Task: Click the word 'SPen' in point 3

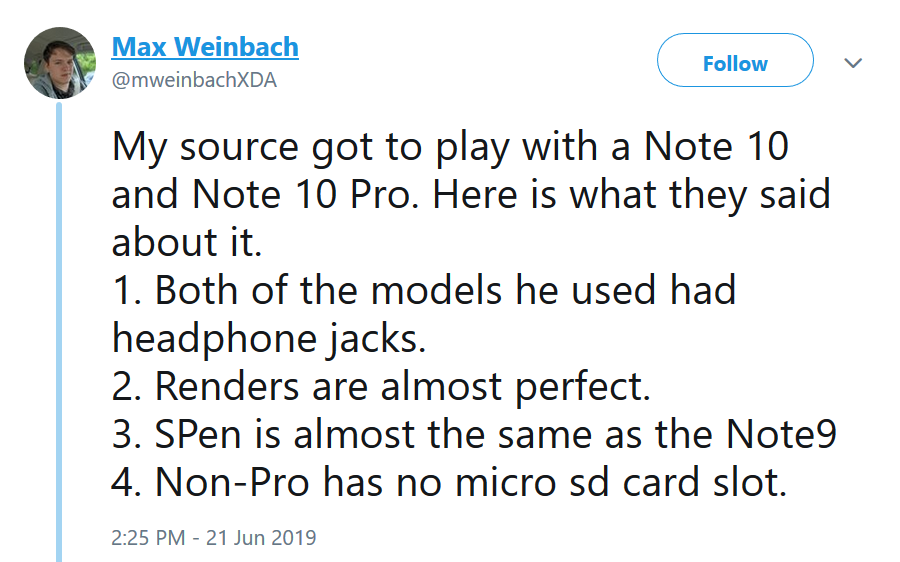Action: (x=197, y=435)
